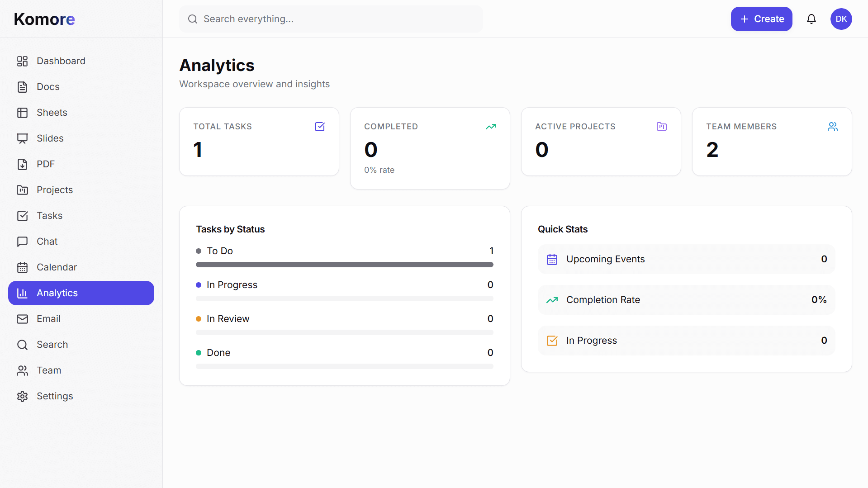Open the Analytics tab in sidebar
This screenshot has height=488, width=868.
point(57,293)
